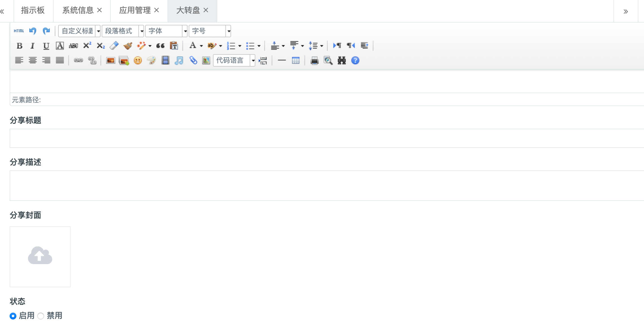Click the insert table icon
644x329 pixels.
pos(295,60)
